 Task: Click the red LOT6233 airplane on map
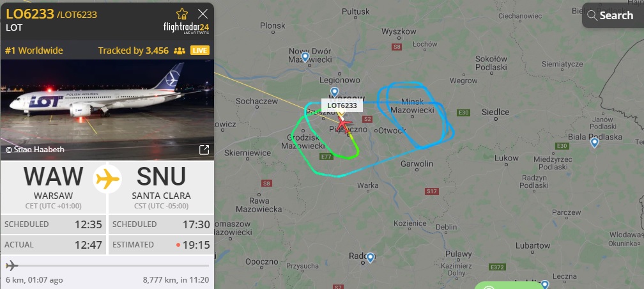(x=344, y=124)
